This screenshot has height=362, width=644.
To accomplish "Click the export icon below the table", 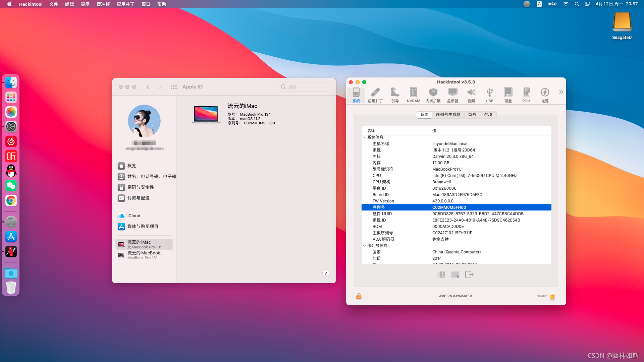I will point(469,275).
